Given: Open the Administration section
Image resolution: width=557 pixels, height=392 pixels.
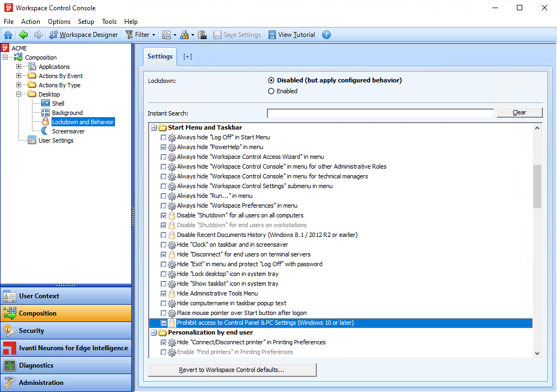Looking at the screenshot, I should pos(66,383).
